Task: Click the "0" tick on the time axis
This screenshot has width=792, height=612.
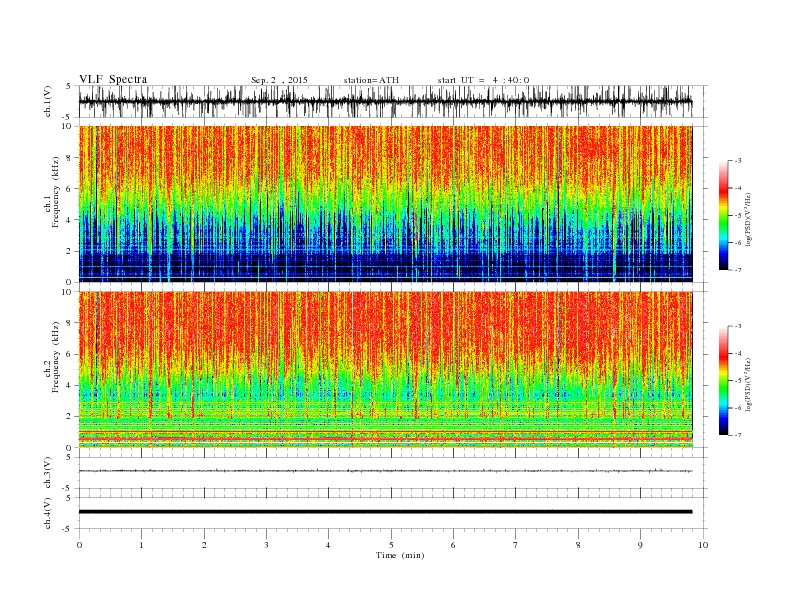Action: coord(79,545)
